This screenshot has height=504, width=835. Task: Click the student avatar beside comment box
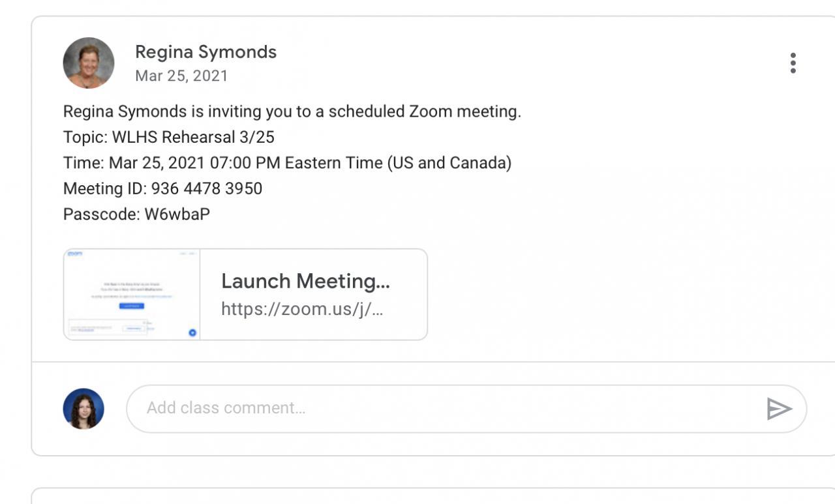point(83,409)
